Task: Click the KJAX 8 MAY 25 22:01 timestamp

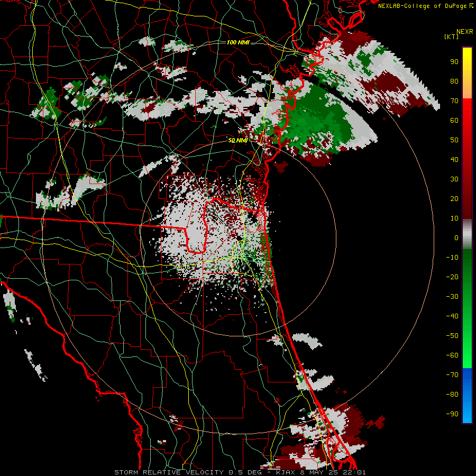Action: [321, 472]
